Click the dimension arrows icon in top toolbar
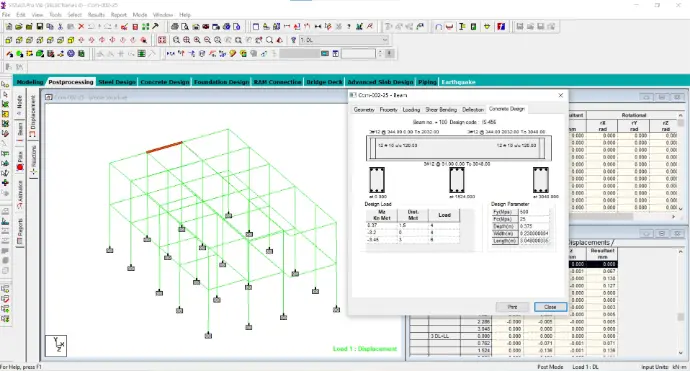 (x=318, y=27)
